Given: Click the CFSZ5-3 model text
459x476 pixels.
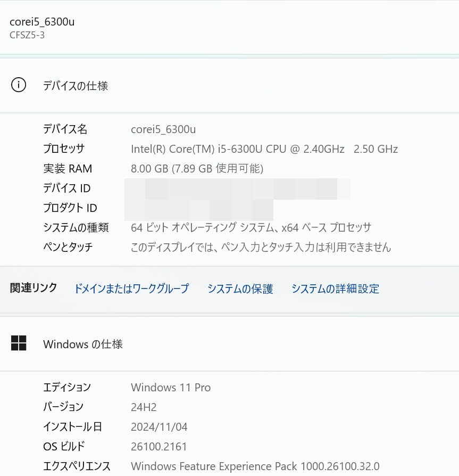Looking at the screenshot, I should tap(27, 35).
